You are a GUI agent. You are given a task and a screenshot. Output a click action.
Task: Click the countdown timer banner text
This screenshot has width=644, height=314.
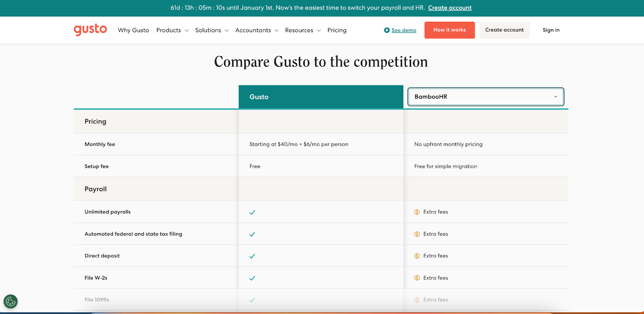(x=297, y=8)
